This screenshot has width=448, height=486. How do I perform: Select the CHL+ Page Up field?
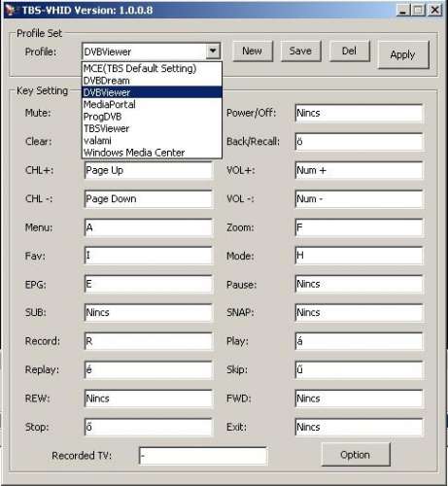point(149,170)
